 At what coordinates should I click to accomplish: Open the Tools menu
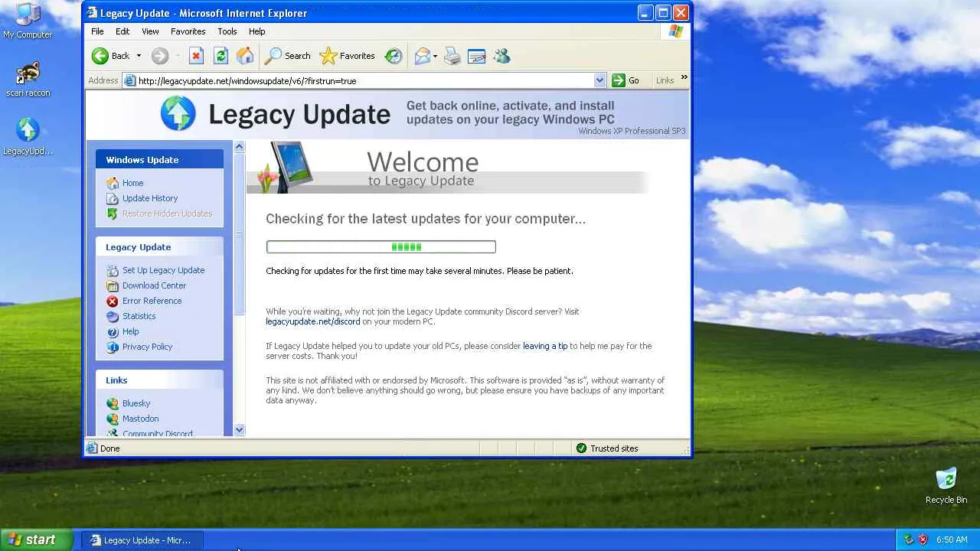tap(227, 31)
